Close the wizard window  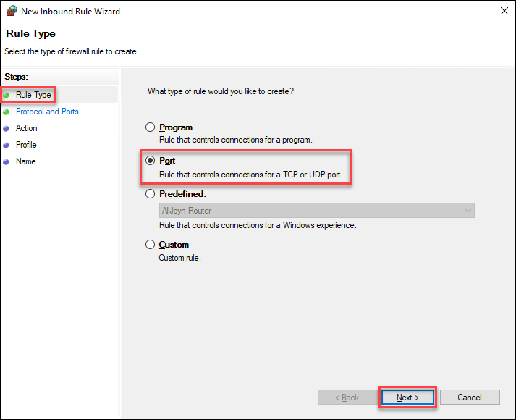(503, 12)
